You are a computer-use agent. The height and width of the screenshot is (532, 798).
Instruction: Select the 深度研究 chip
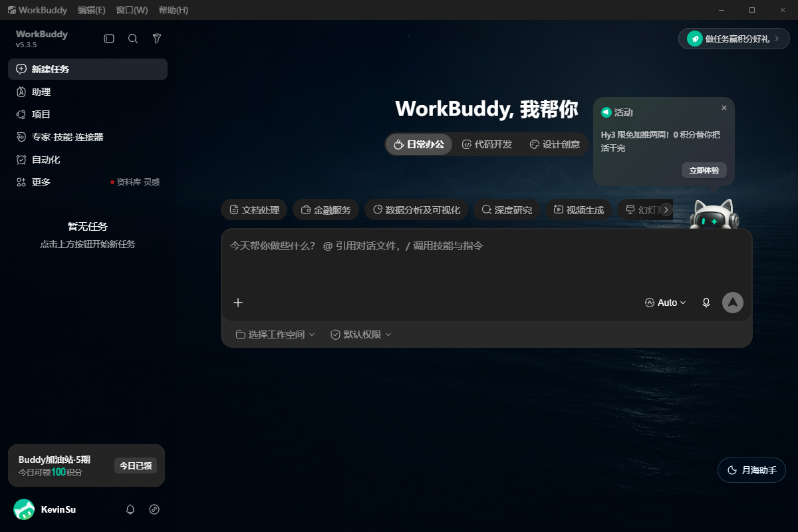click(507, 210)
